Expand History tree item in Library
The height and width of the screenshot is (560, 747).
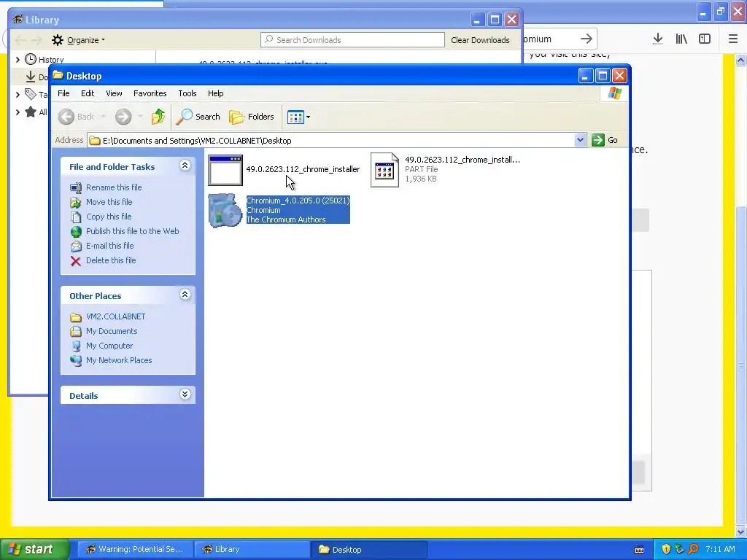[x=18, y=60]
